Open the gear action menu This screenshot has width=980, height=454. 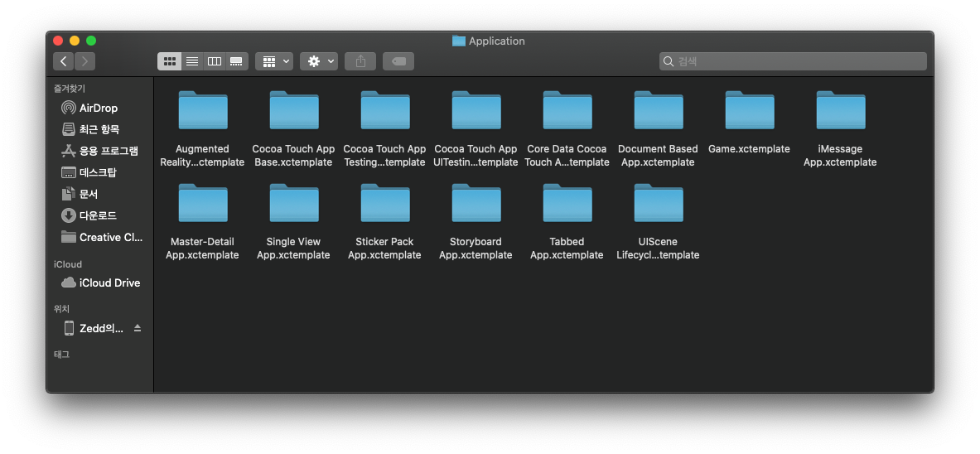click(x=319, y=61)
